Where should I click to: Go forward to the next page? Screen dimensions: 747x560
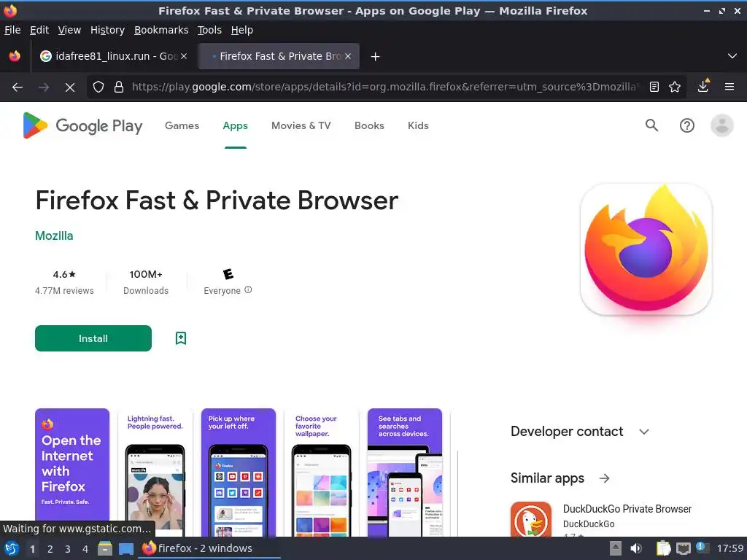pos(44,87)
